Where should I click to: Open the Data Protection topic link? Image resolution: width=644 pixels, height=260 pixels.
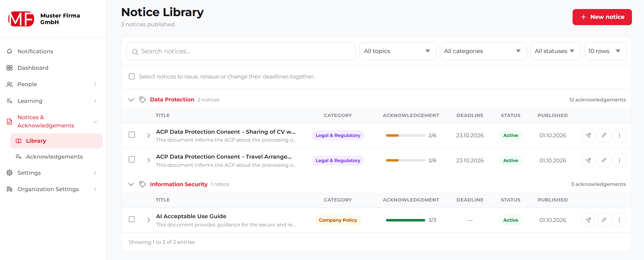pos(172,100)
